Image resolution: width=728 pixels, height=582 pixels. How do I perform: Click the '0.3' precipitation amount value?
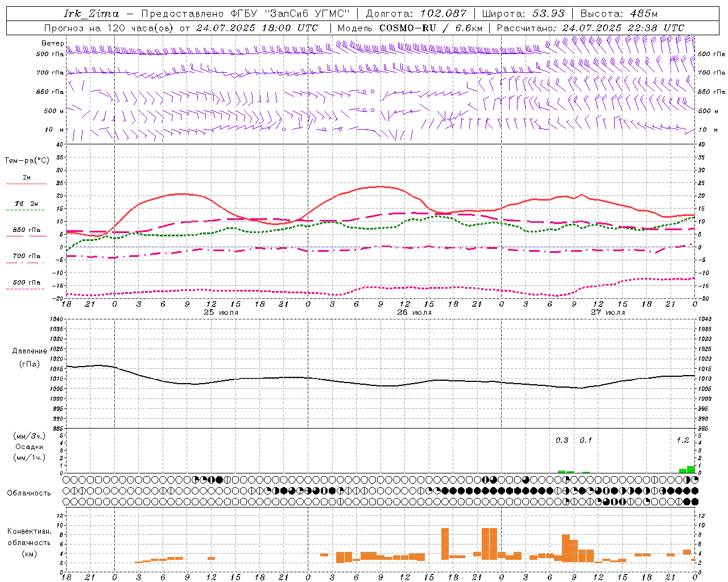coord(562,440)
